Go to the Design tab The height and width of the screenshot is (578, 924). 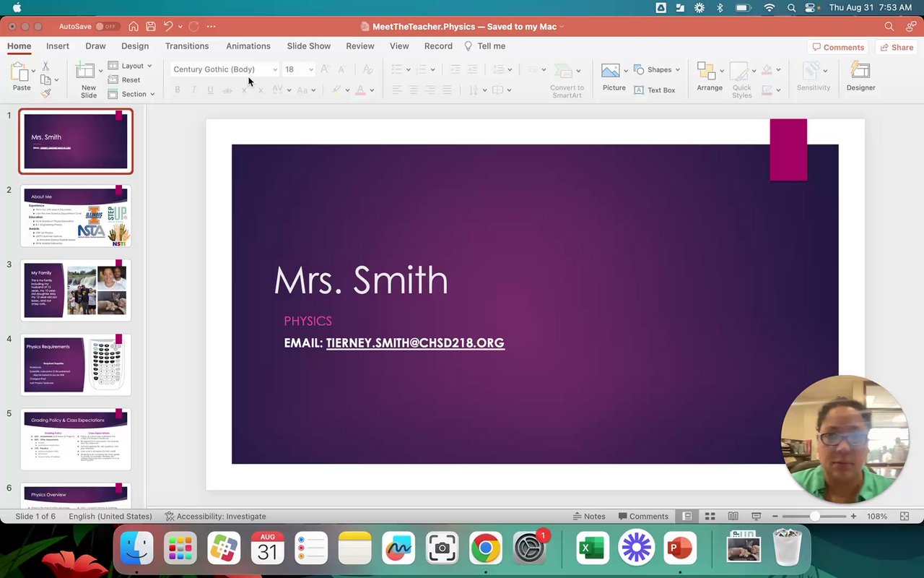pos(135,46)
